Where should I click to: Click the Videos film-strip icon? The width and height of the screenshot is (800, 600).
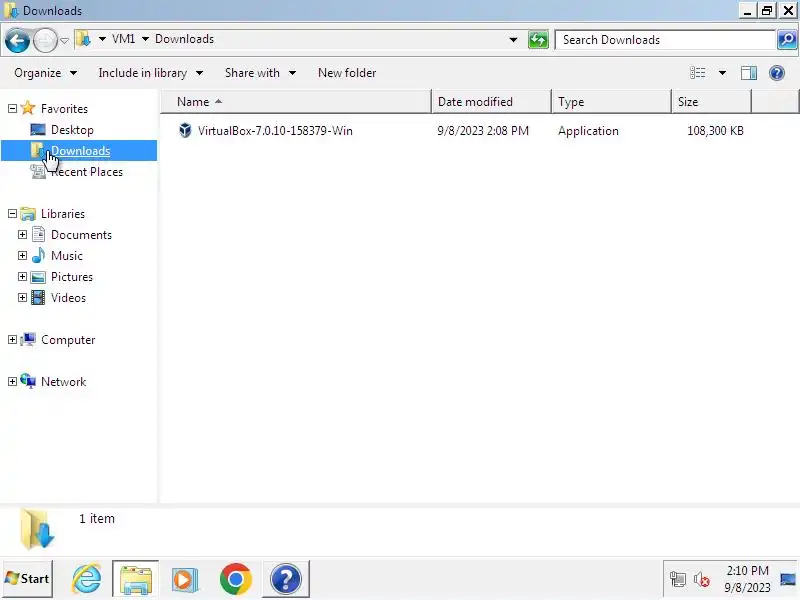(x=38, y=297)
